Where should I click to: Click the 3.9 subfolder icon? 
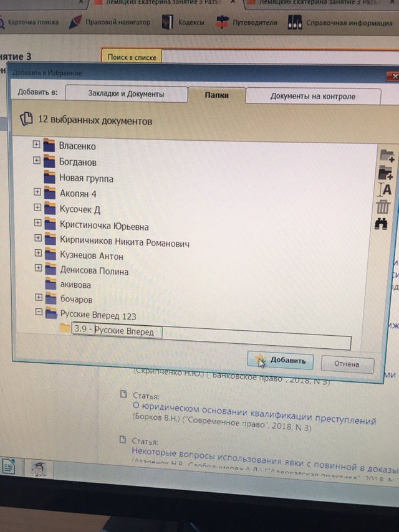[64, 328]
